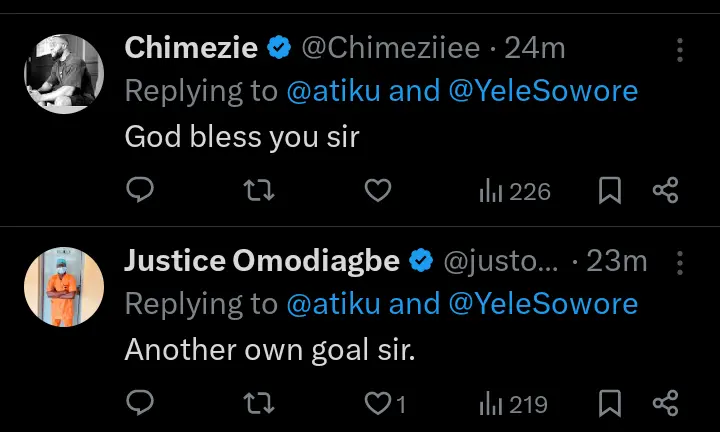This screenshot has width=720, height=432.
Task: Reply to Justice Omodiagbe's tweet
Action: click(x=141, y=403)
